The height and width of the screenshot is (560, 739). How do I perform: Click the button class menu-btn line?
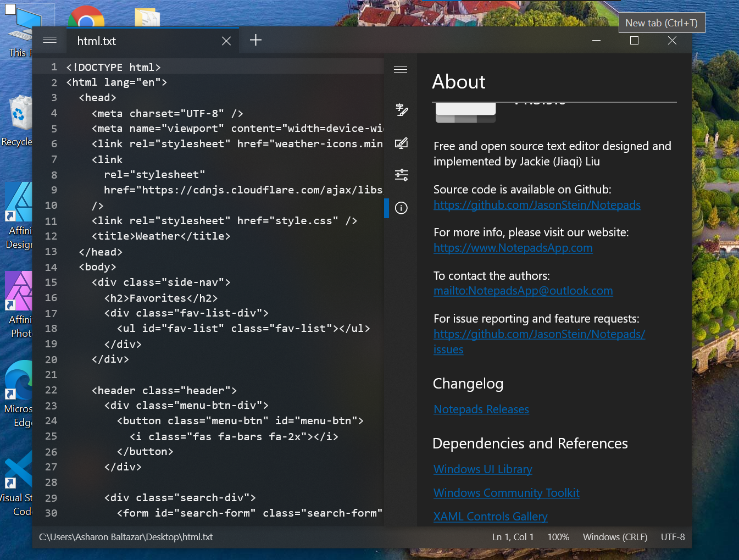(240, 421)
